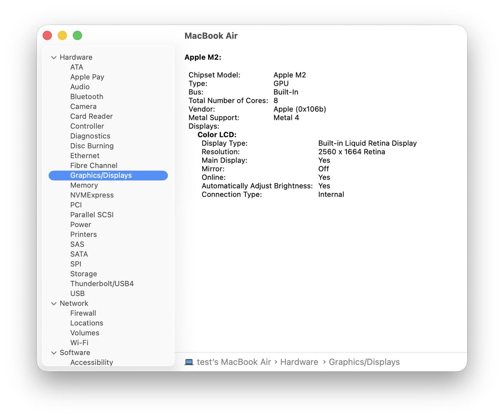Select Parallel SCSI in the sidebar

pyautogui.click(x=92, y=215)
